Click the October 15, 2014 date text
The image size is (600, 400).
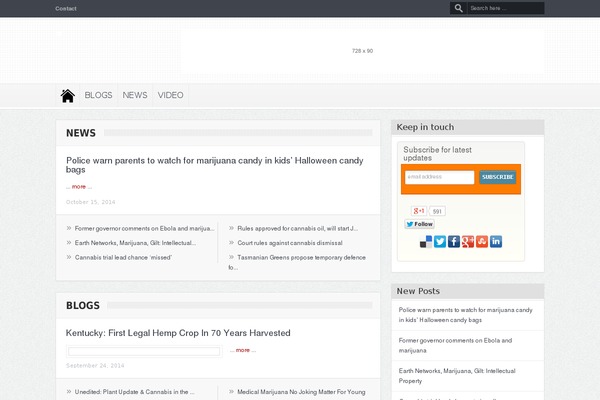pos(90,202)
